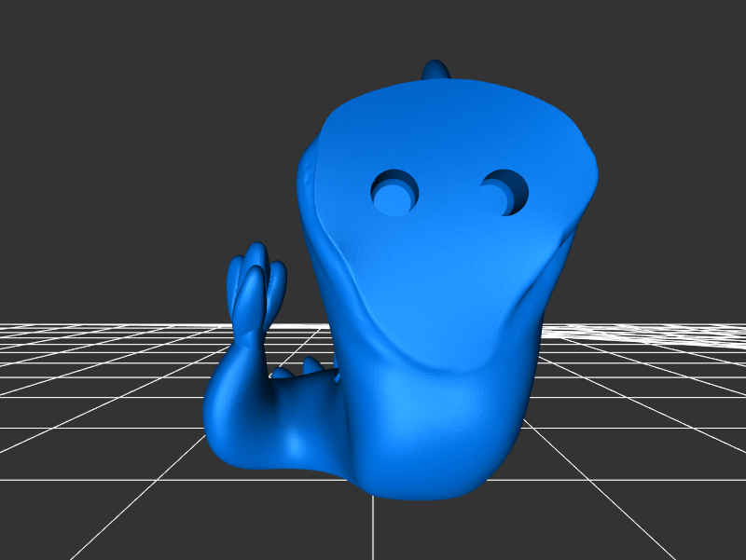Click the bottom base of the model body
Image resolution: width=746 pixels, height=560 pixels.
420,485
